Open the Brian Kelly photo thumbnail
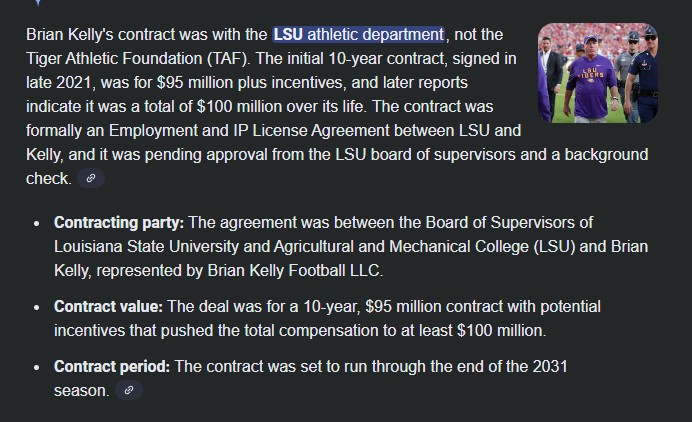The height and width of the screenshot is (422, 692). click(597, 73)
